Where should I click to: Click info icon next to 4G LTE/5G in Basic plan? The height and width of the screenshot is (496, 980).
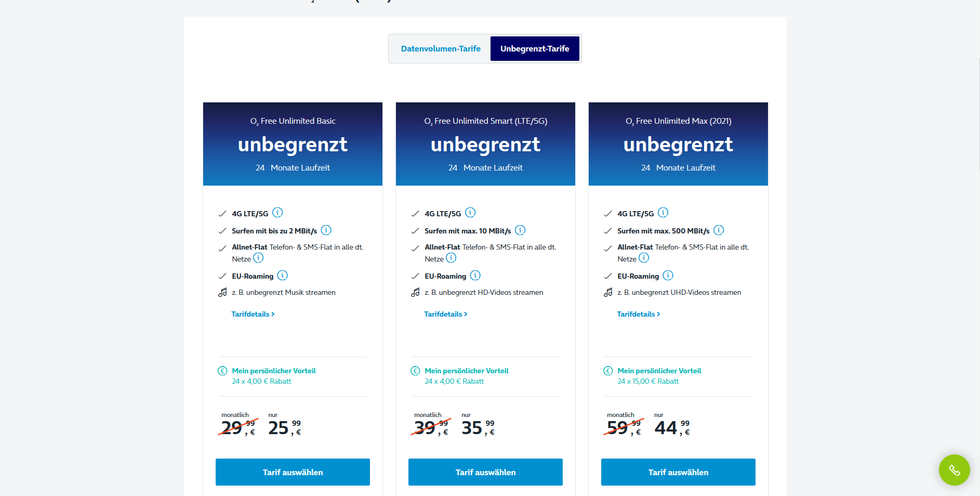[x=277, y=213]
